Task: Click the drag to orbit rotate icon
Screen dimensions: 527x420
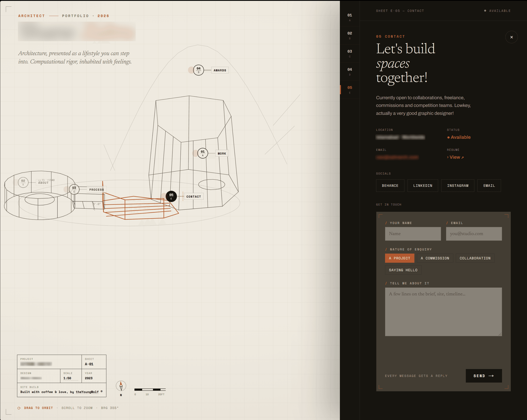Action: [19, 408]
